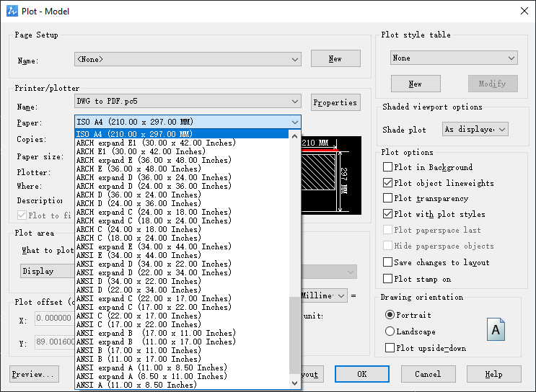Select ARCH C (24.00 x 18.00 Inches)
Screen dimensions: 536x392
(182, 229)
